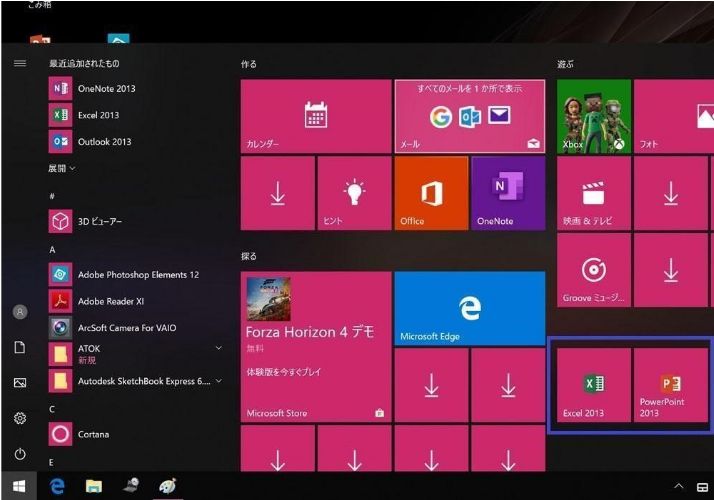Launch Microsoft Edge blue tile

469,308
